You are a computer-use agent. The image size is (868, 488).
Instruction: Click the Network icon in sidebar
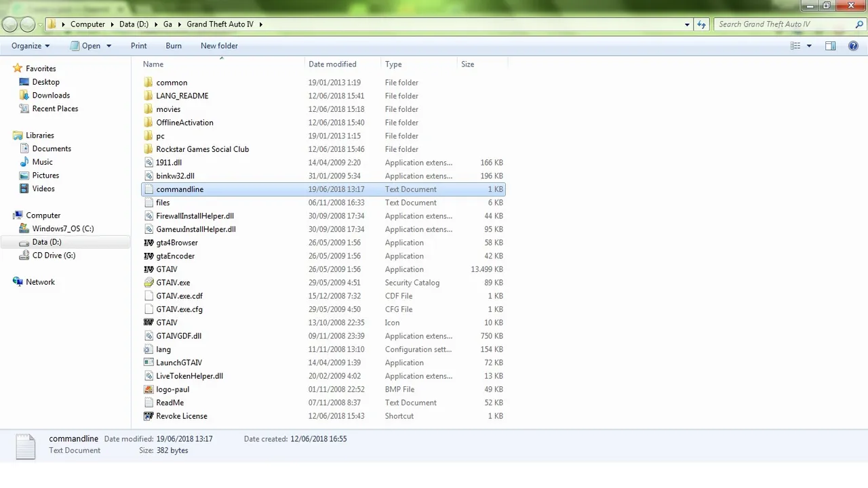tap(18, 282)
